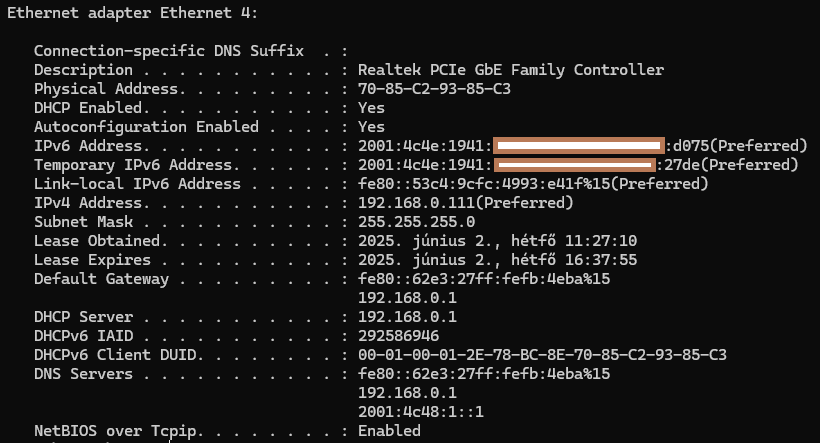Click the NetBIOS over Tcpip Enabled value

389,431
